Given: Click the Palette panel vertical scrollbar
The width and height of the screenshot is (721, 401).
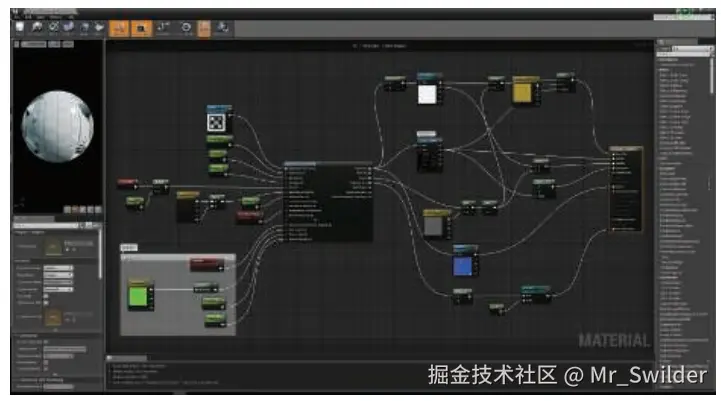Looking at the screenshot, I should coord(712,76).
